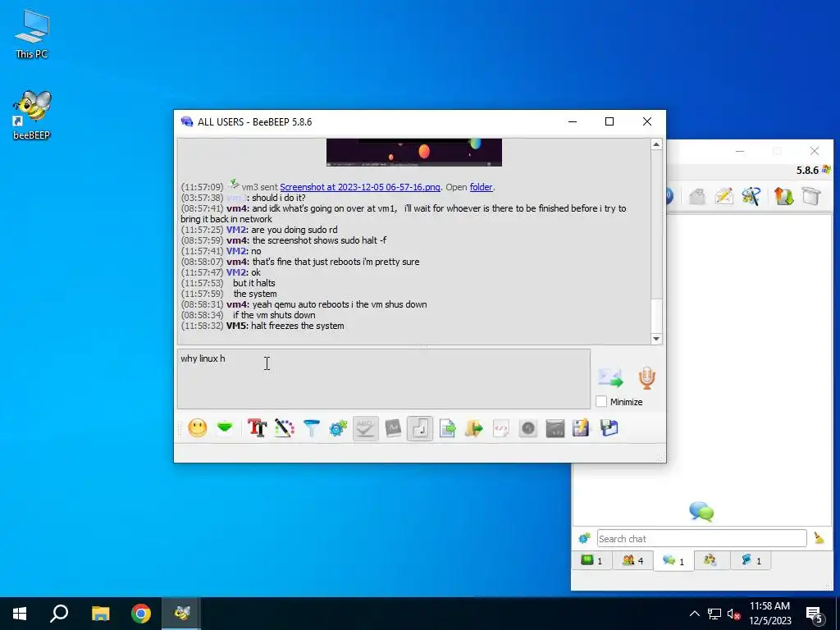Maximize the ALL USERS chat window
Viewport: 840px width, 630px height.
(609, 121)
